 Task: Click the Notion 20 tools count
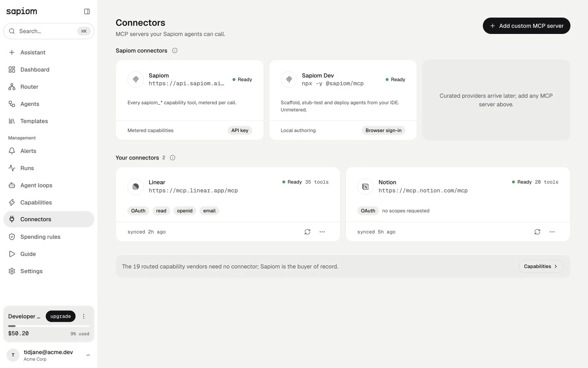tap(546, 182)
